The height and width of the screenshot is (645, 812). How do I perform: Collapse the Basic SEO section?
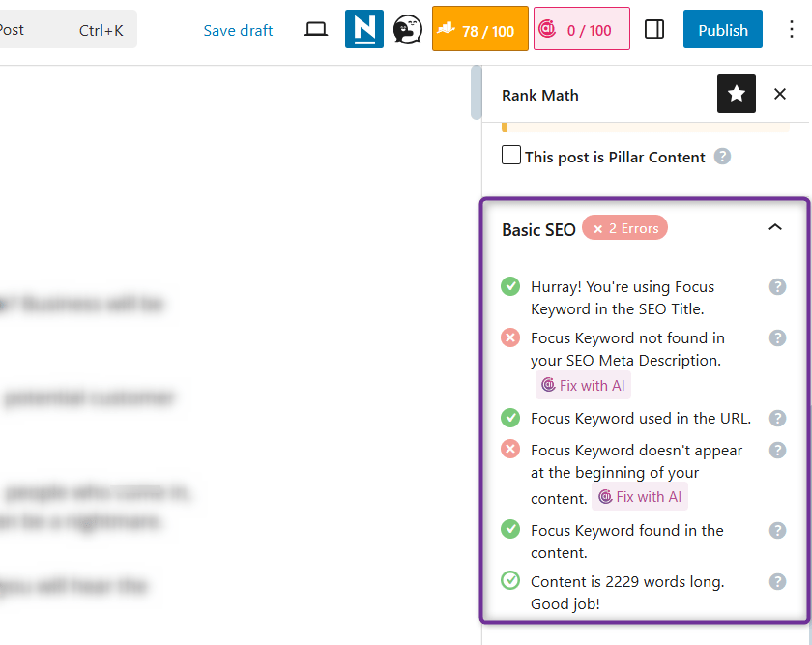pyautogui.click(x=774, y=227)
